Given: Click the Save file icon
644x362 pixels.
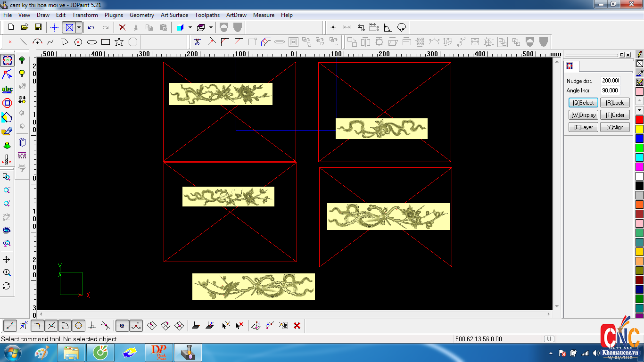Looking at the screenshot, I should coord(38,27).
